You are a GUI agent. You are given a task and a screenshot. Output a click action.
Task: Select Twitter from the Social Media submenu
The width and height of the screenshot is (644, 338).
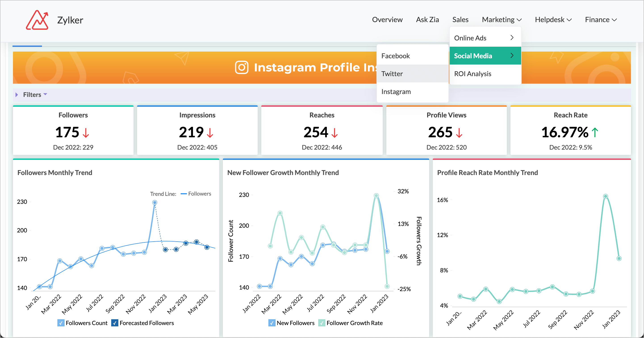point(392,73)
